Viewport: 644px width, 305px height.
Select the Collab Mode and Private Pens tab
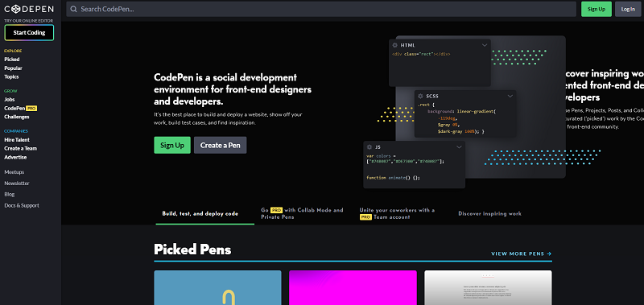(303, 213)
